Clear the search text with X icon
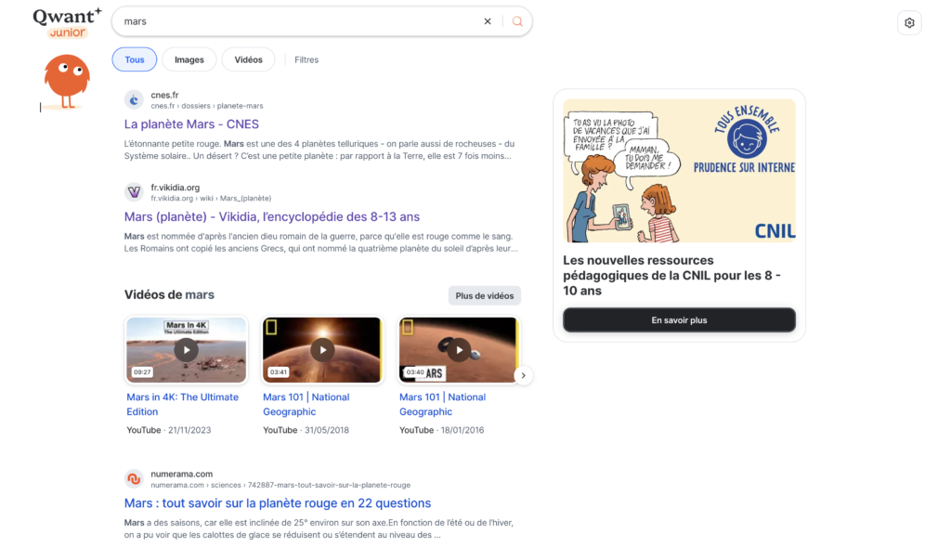The height and width of the screenshot is (560, 951). 488,21
